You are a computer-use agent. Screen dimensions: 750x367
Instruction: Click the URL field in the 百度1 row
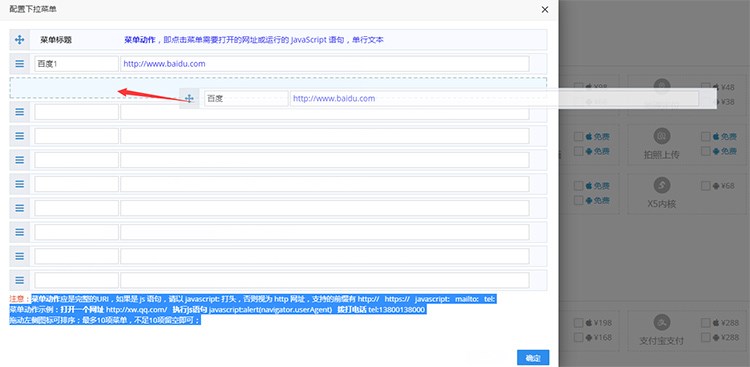325,64
